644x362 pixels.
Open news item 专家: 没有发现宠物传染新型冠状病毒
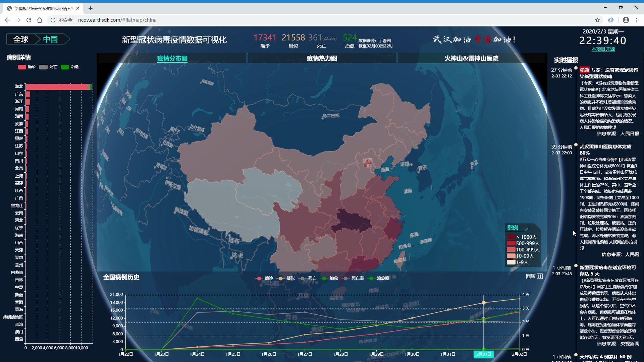tap(609, 73)
